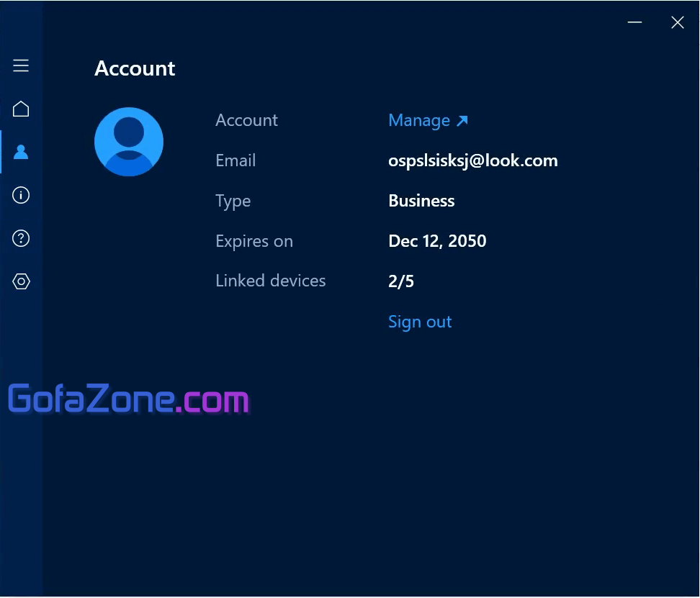Viewport: 700px width, 598px height.
Task: Go to the Home page icon
Action: click(x=21, y=109)
